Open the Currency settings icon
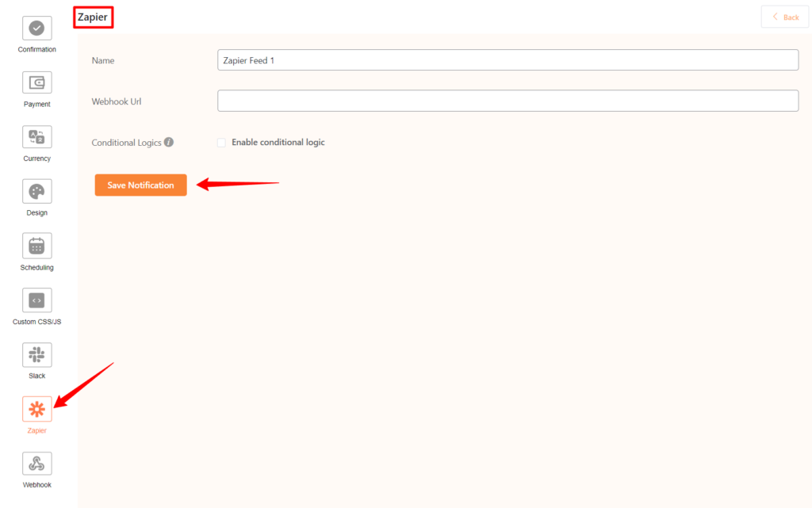The height and width of the screenshot is (508, 812). pyautogui.click(x=36, y=136)
